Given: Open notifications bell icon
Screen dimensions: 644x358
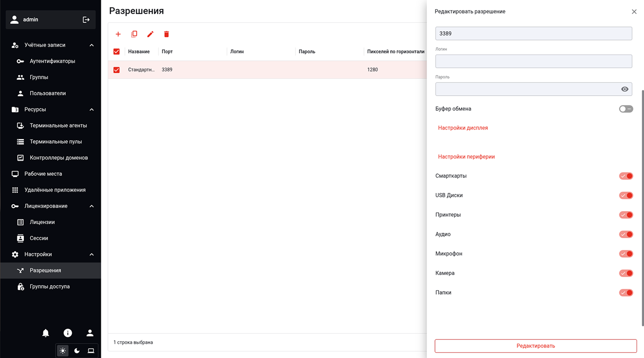Looking at the screenshot, I should 46,333.
